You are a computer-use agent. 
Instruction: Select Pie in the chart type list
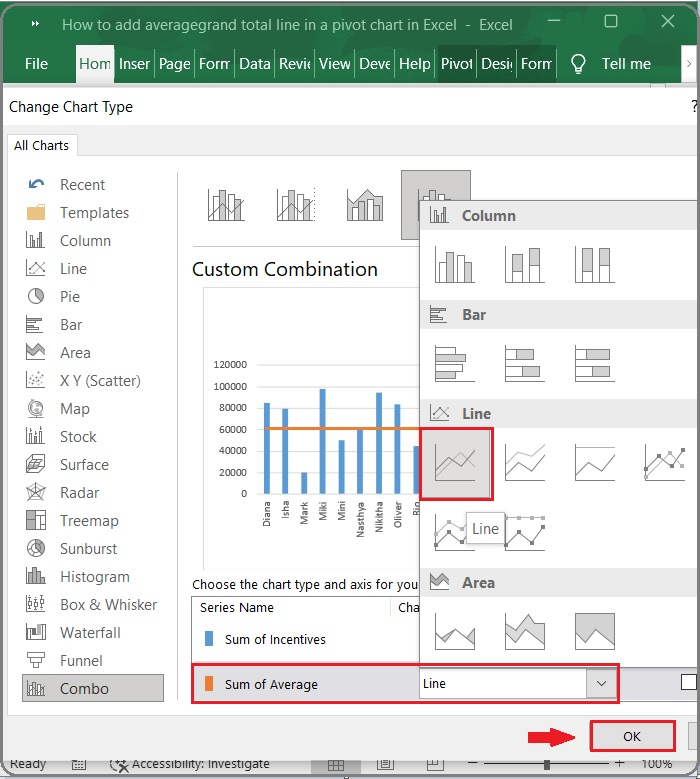click(69, 297)
